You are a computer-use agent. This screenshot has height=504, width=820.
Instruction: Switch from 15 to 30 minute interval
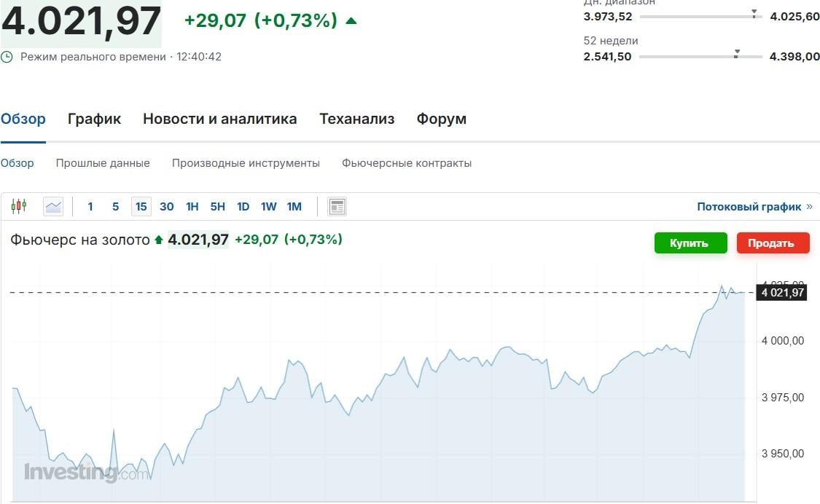coord(166,206)
